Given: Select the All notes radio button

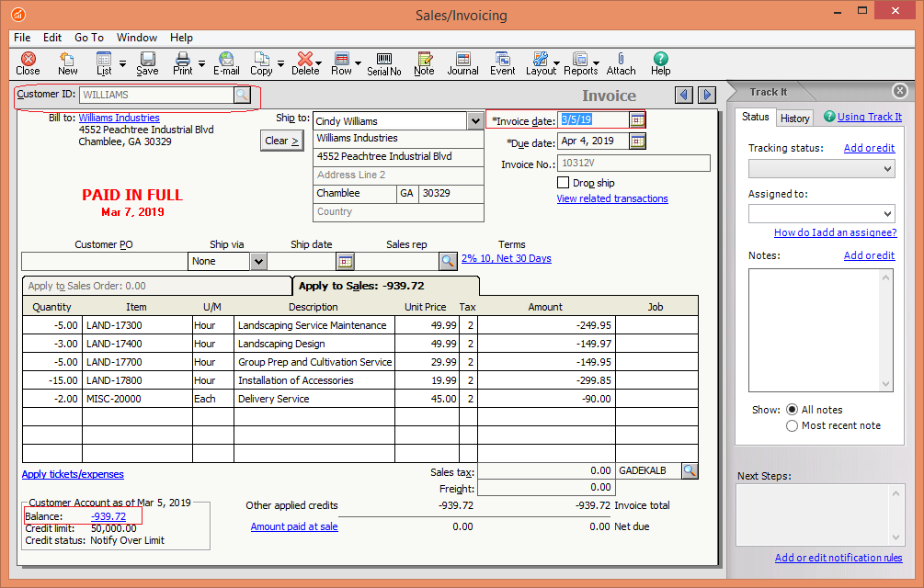Looking at the screenshot, I should click(792, 410).
